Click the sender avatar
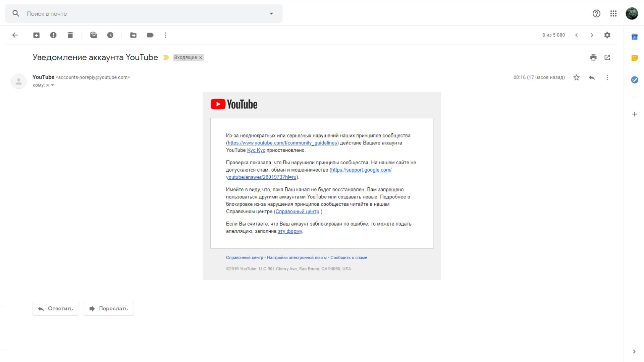Screen dimensions: 644x362 click(x=19, y=81)
